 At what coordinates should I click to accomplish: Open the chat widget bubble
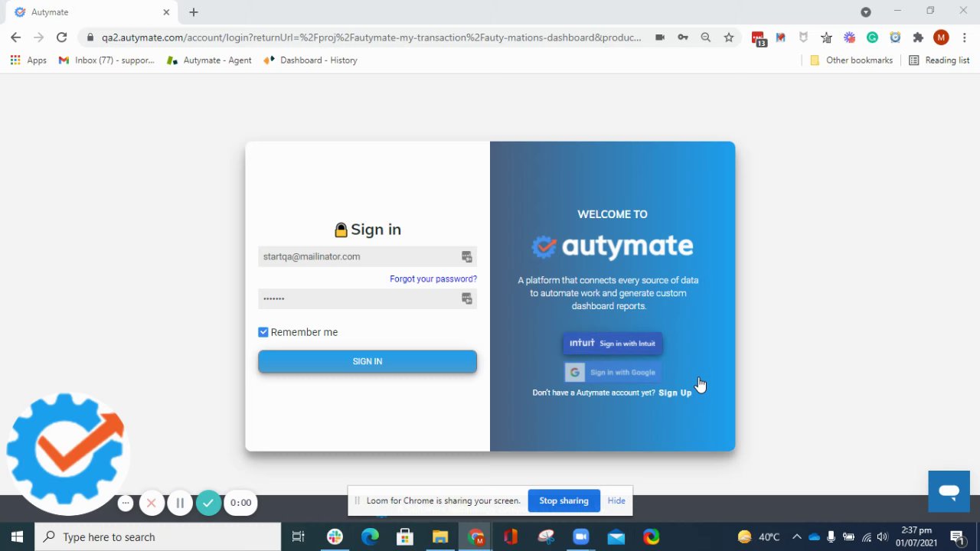[949, 491]
